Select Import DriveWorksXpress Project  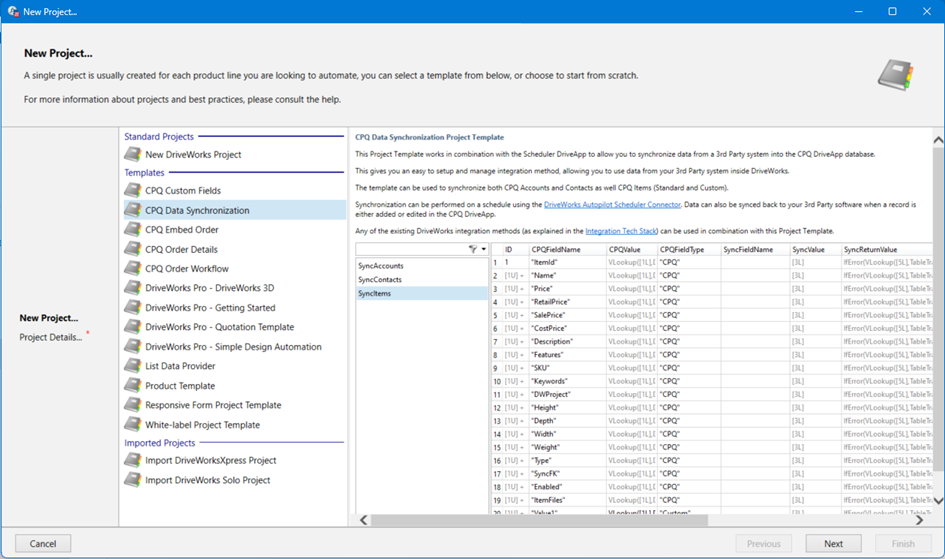(210, 461)
